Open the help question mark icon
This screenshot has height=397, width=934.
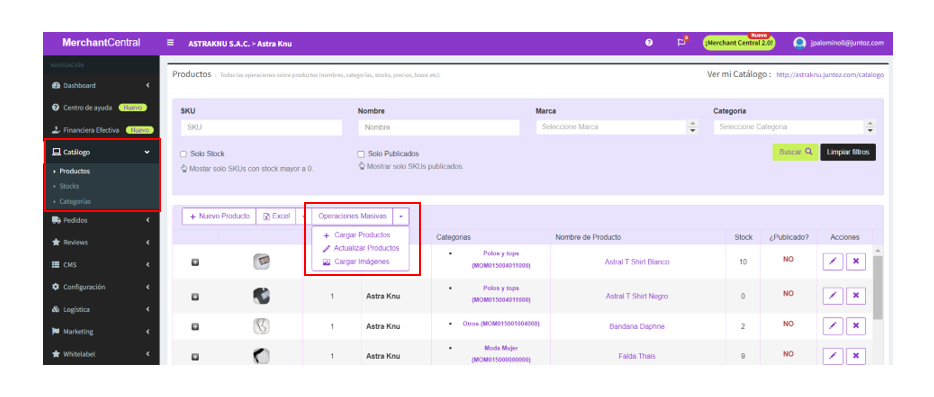coord(649,43)
